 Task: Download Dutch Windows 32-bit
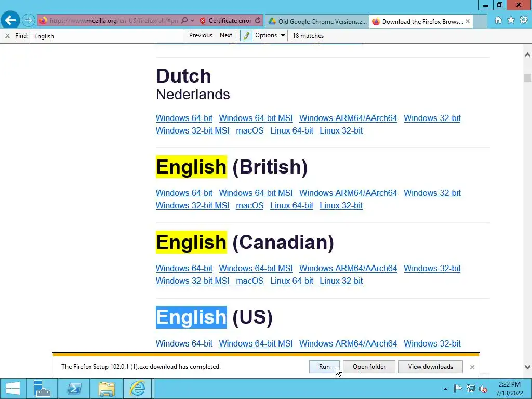[432, 118]
